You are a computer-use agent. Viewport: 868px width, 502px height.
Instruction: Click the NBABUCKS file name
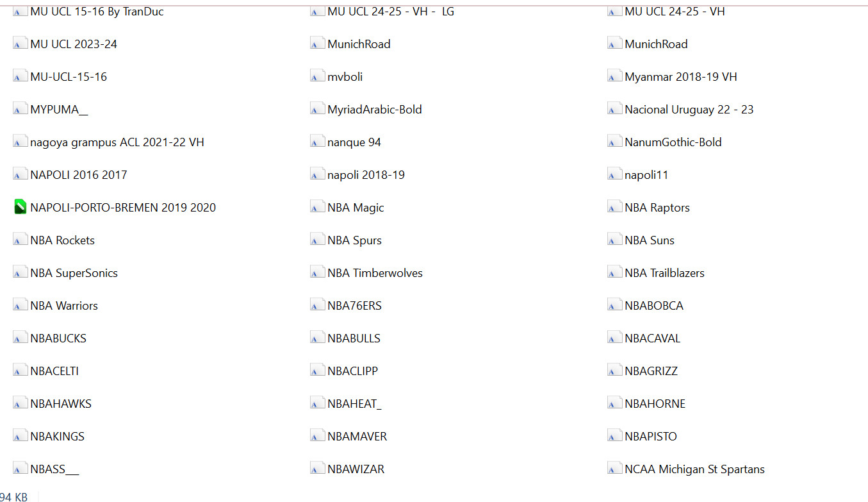pos(58,338)
